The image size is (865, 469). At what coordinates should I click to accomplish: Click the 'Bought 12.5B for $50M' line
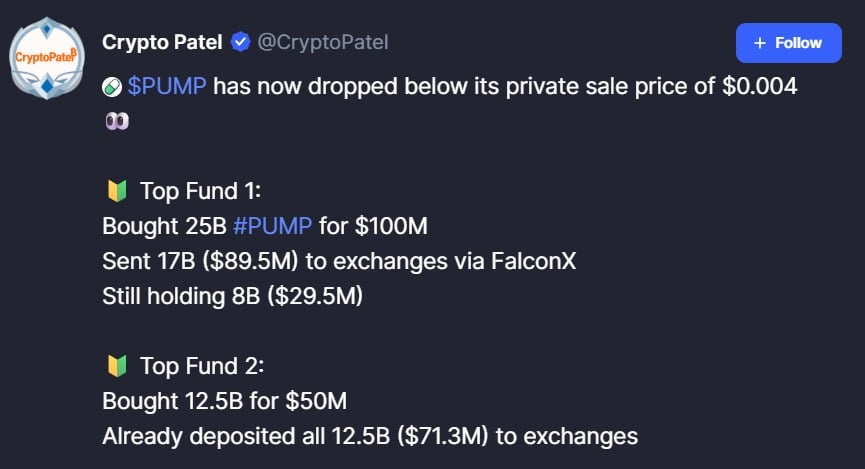(x=224, y=402)
